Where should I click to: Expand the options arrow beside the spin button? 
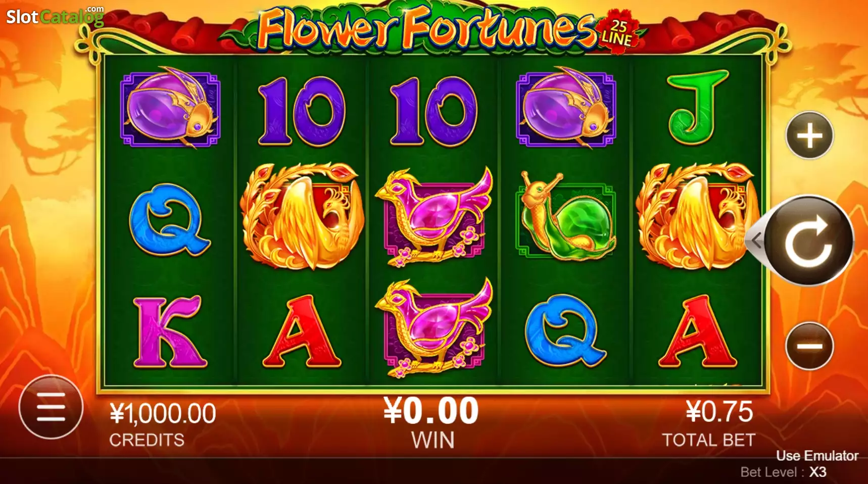point(755,240)
